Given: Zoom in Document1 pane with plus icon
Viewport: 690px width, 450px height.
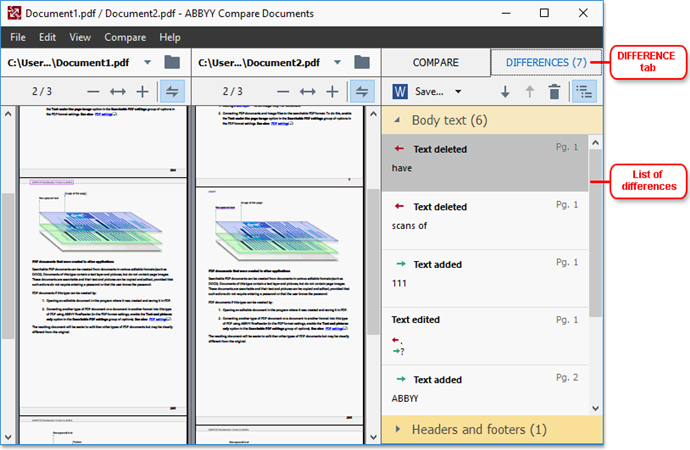Looking at the screenshot, I should point(142,91).
